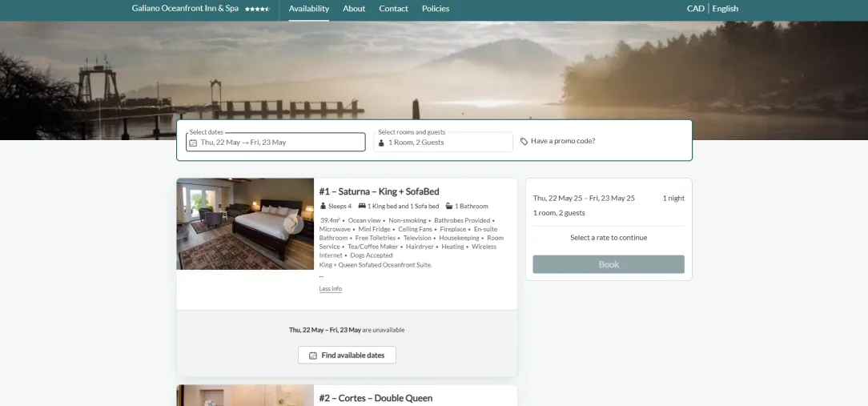
Task: Click the bed icon beside '1 King bed'
Action: coord(362,206)
